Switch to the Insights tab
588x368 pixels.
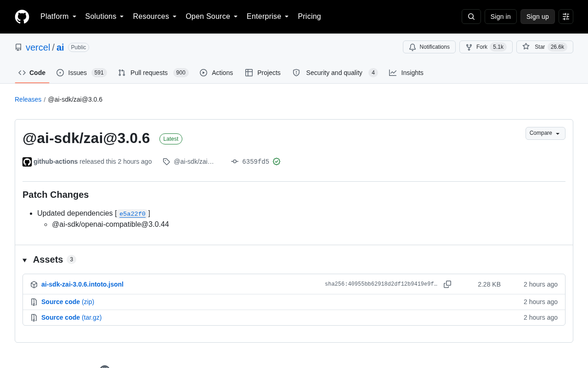click(x=406, y=73)
